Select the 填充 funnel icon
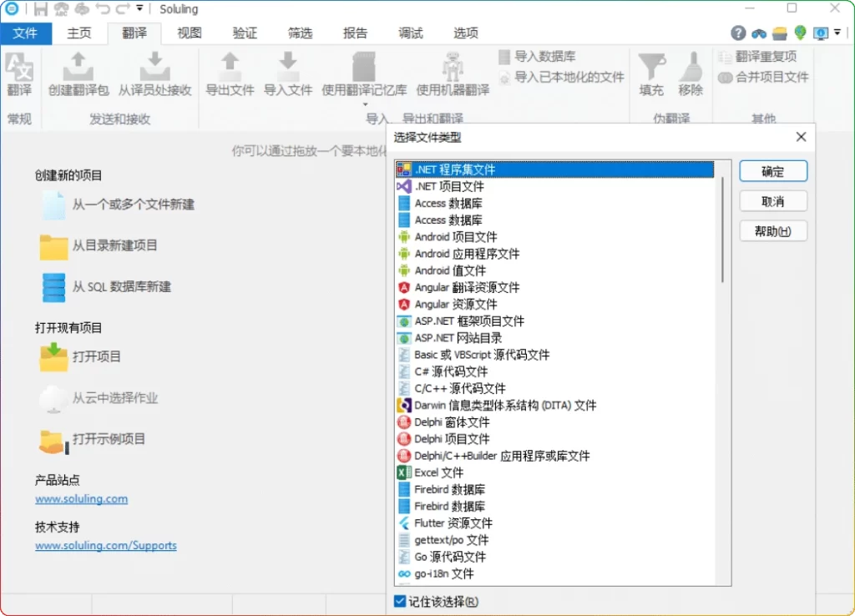The width and height of the screenshot is (855, 616). (651, 72)
